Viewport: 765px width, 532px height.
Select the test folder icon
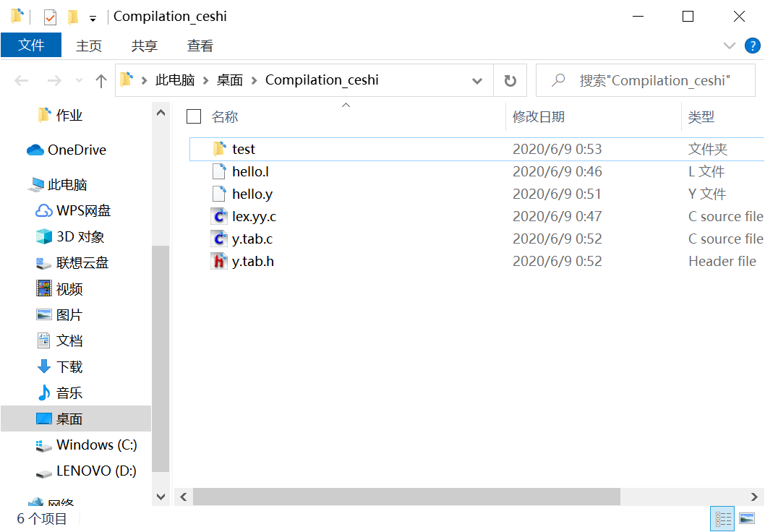point(219,149)
